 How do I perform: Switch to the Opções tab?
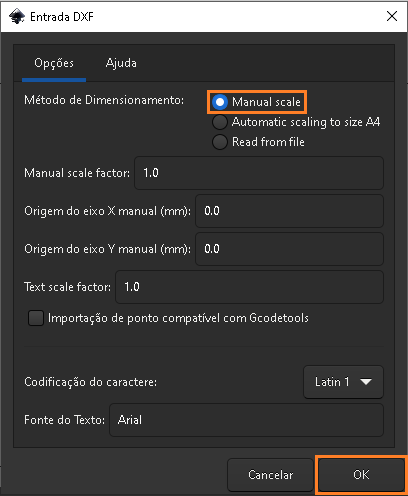tap(54, 63)
